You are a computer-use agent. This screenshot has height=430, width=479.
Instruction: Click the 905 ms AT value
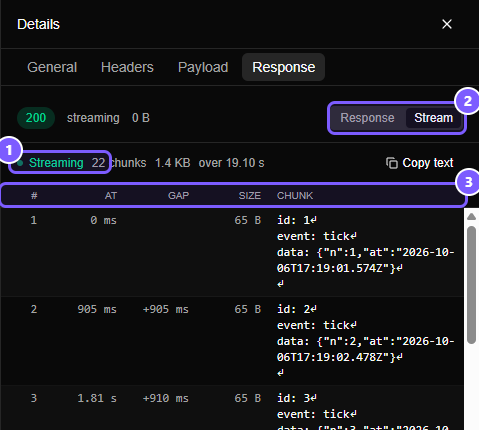[x=97, y=309]
